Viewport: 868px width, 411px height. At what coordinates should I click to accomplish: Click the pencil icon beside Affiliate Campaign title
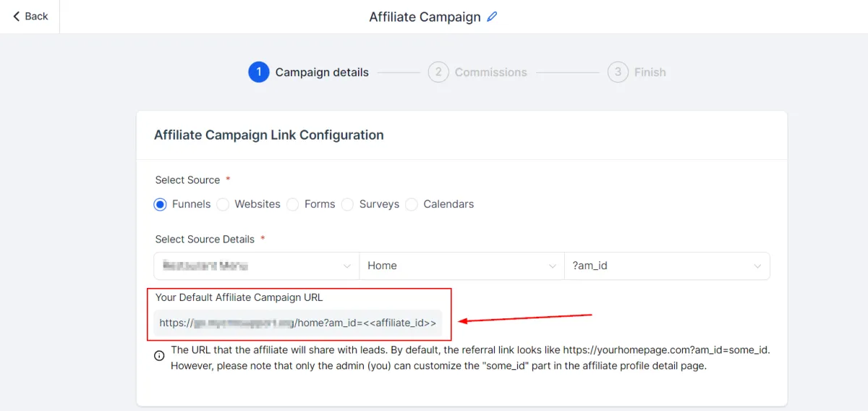(493, 17)
